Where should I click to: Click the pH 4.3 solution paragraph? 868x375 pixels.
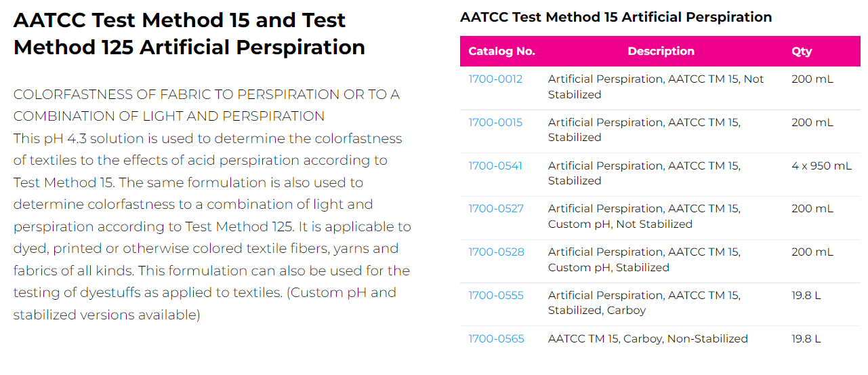point(211,226)
